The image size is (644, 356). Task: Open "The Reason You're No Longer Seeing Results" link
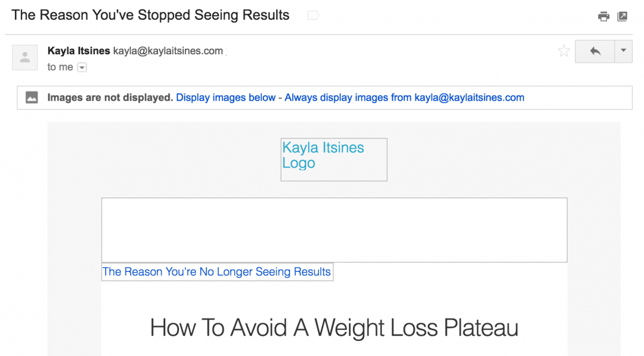pos(216,272)
